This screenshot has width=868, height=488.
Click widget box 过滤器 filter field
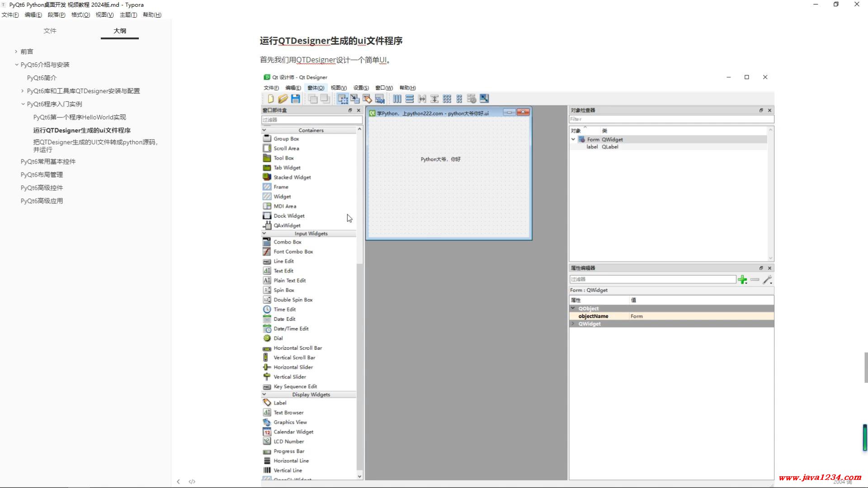(311, 120)
